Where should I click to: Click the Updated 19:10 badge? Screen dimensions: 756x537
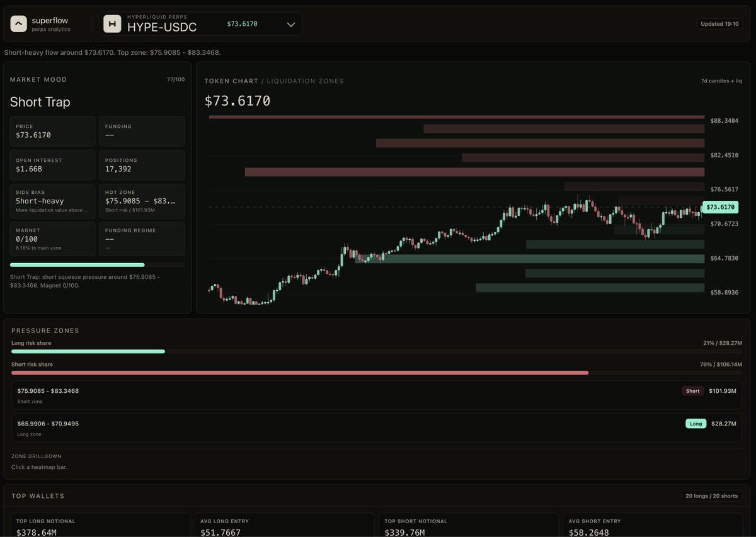(x=721, y=24)
